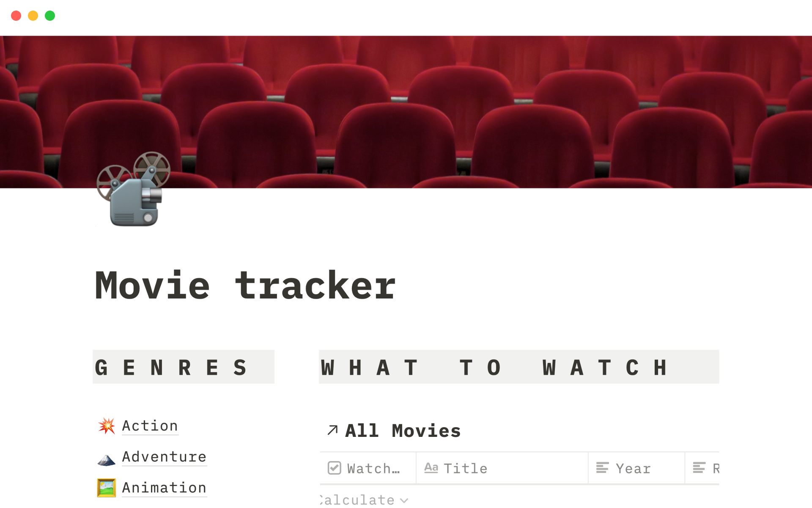The width and height of the screenshot is (812, 508).
Task: Click the All Movies link
Action: coord(402,430)
